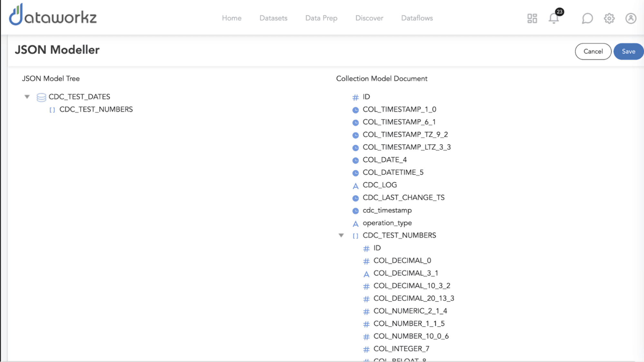
Task: Click the Save button
Action: [628, 51]
